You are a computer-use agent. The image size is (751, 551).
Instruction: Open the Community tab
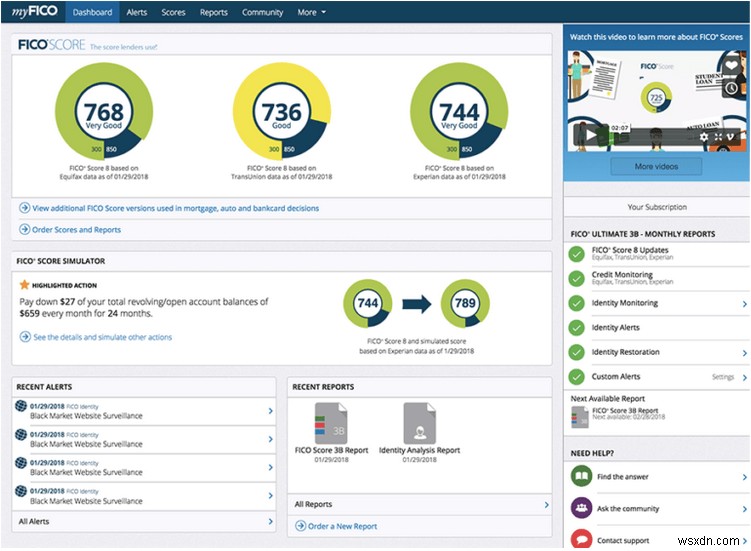pyautogui.click(x=262, y=13)
